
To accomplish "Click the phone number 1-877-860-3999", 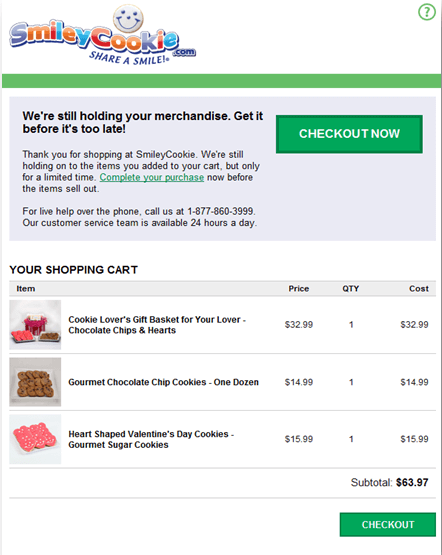I will coord(221,211).
